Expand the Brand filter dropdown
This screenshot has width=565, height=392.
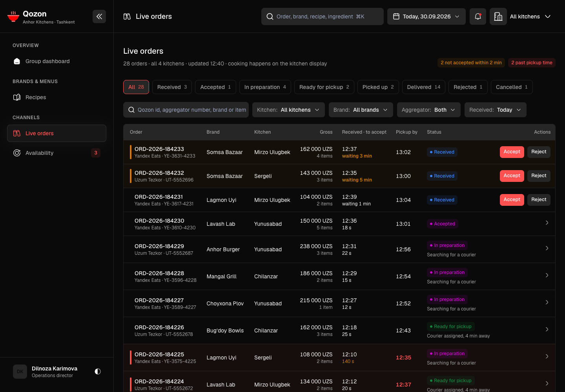[x=361, y=110]
